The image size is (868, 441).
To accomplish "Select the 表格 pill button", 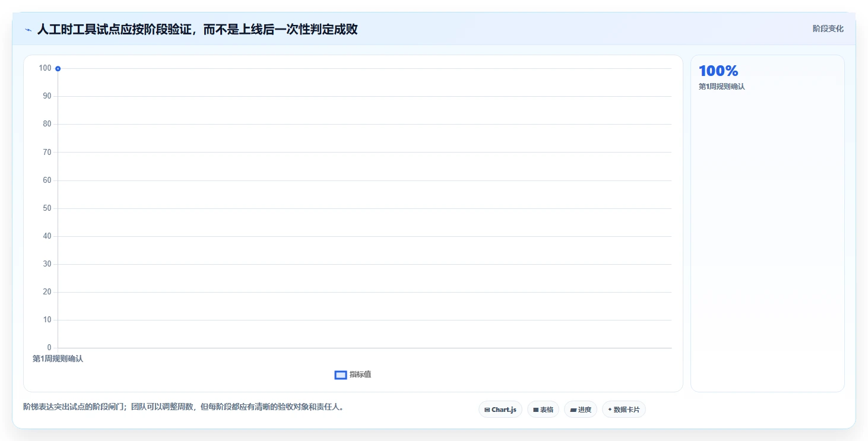I will pos(543,410).
